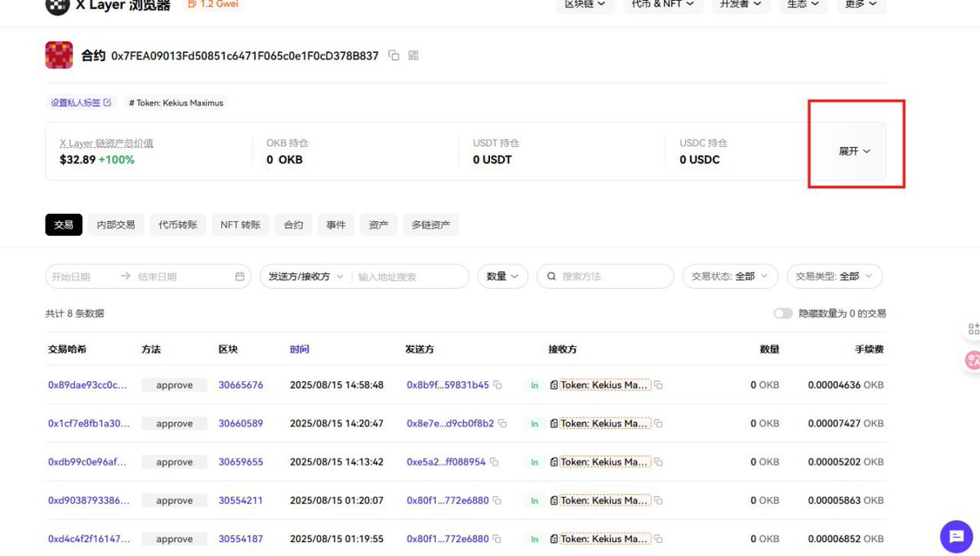Open the 区块链 navigation dropdown
The width and height of the screenshot is (980, 556).
(586, 4)
